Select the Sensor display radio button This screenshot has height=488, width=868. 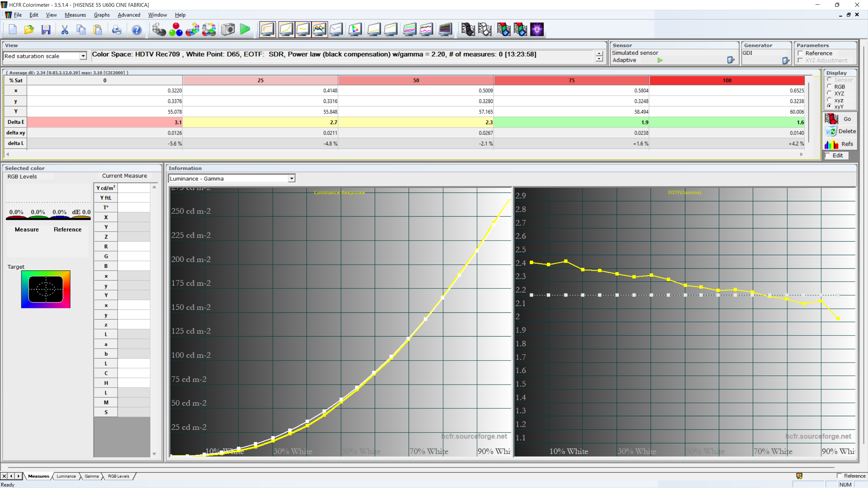[x=829, y=80]
